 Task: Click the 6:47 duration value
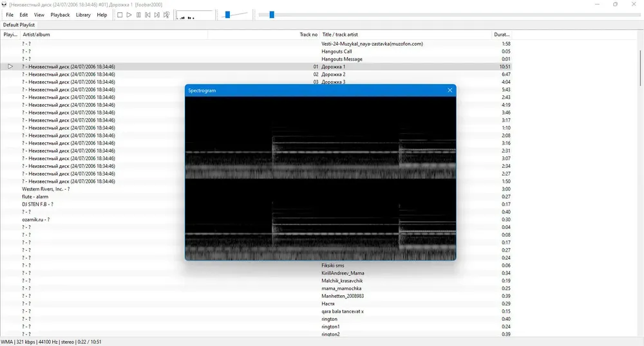click(506, 74)
